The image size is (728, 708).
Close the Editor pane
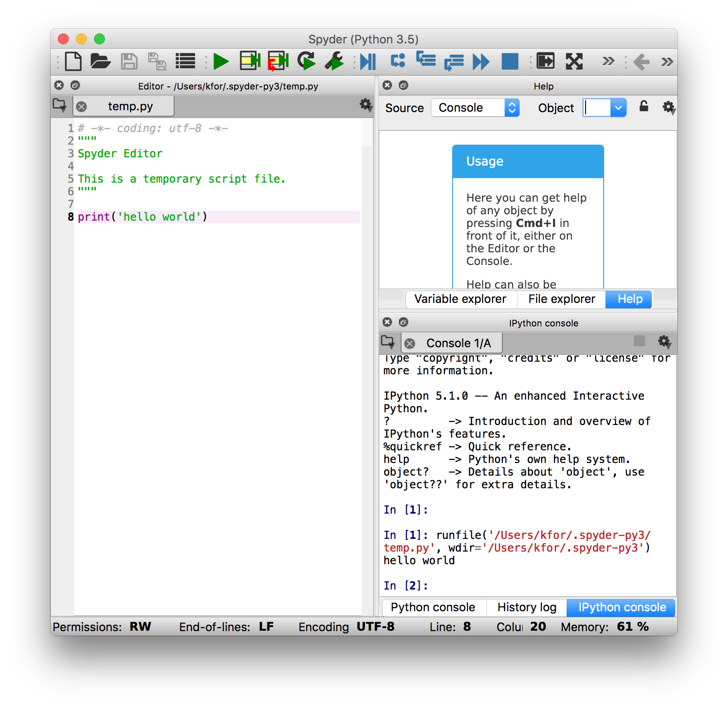click(59, 85)
